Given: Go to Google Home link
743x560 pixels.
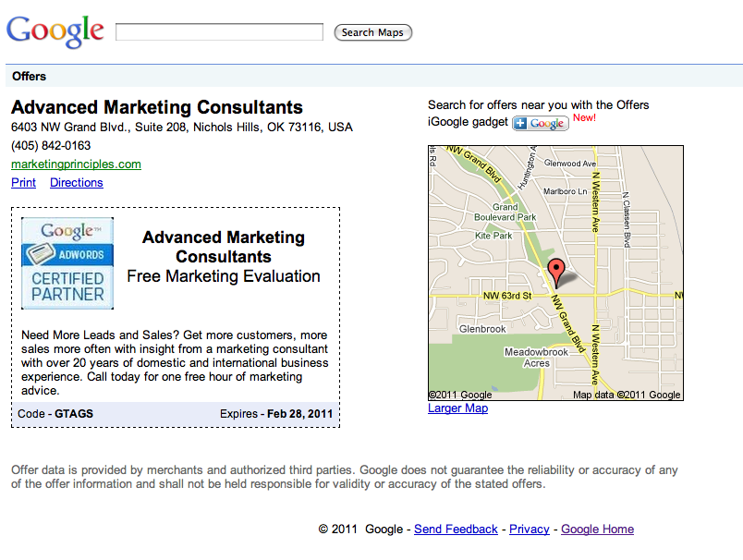Looking at the screenshot, I should pyautogui.click(x=597, y=530).
